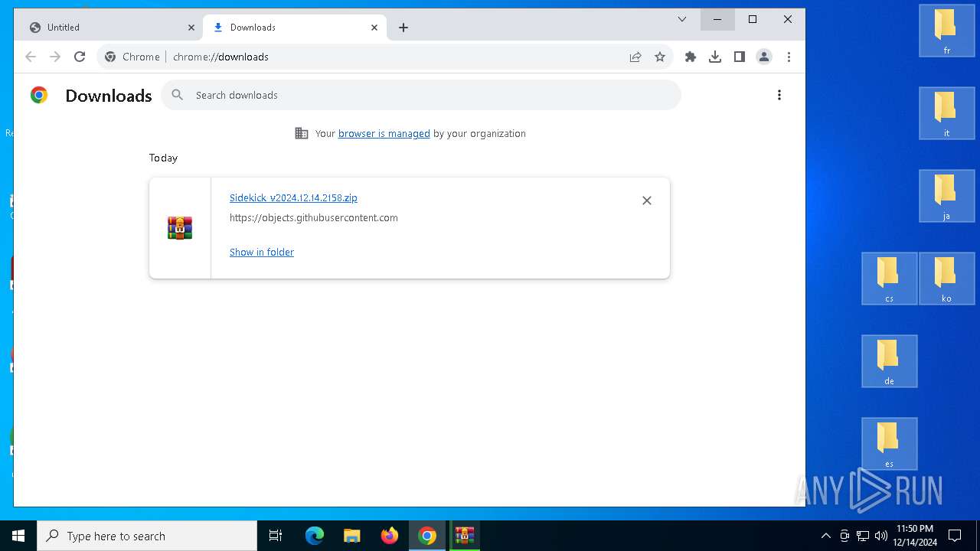Open Chrome's three-dot main menu
Image resolution: width=980 pixels, height=551 pixels.
[x=789, y=57]
